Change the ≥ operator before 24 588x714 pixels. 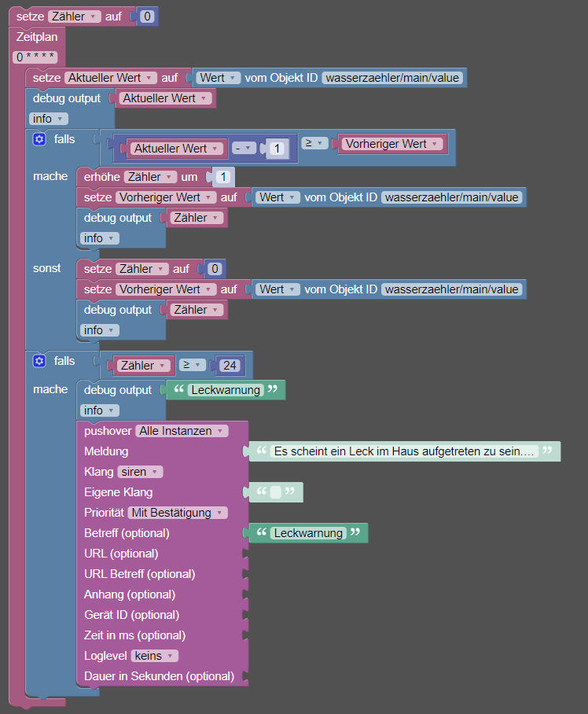192,365
